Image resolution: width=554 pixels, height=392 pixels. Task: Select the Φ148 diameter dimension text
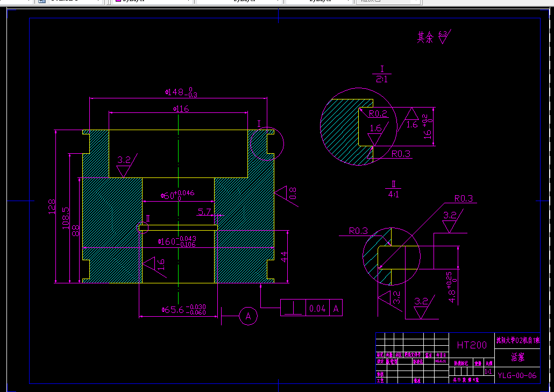click(181, 92)
